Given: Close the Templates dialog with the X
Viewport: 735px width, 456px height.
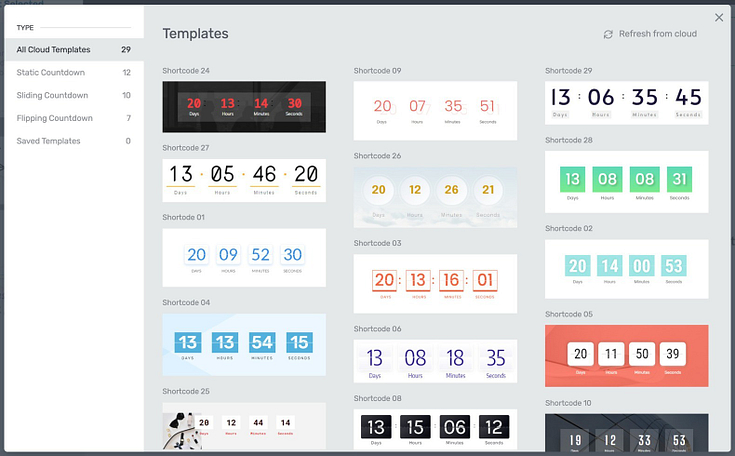Looking at the screenshot, I should pyautogui.click(x=719, y=17).
